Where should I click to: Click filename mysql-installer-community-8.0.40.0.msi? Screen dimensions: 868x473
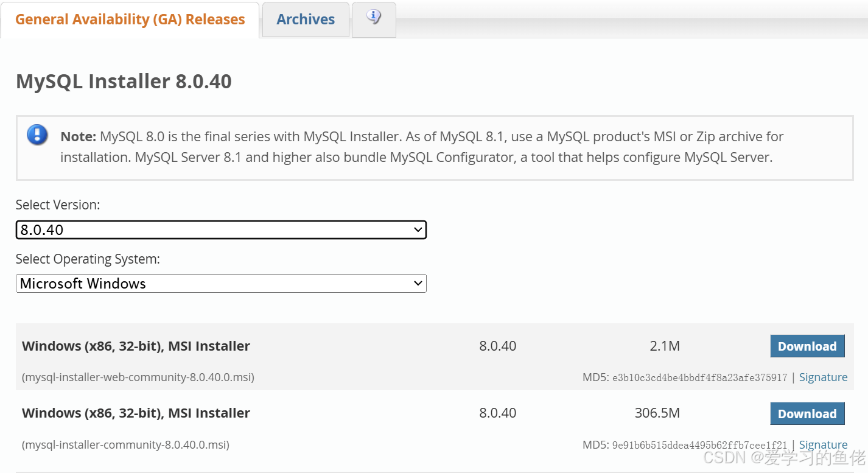pos(125,445)
